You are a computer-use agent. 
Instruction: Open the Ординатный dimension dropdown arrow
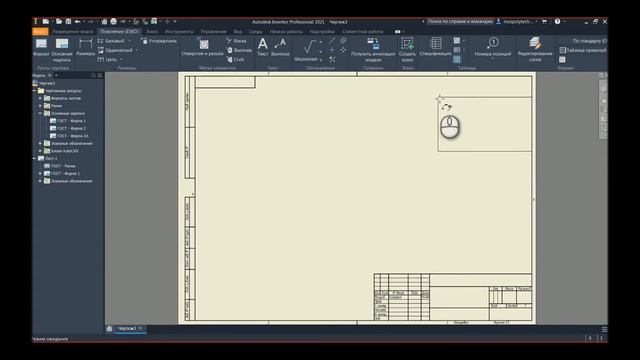click(137, 50)
